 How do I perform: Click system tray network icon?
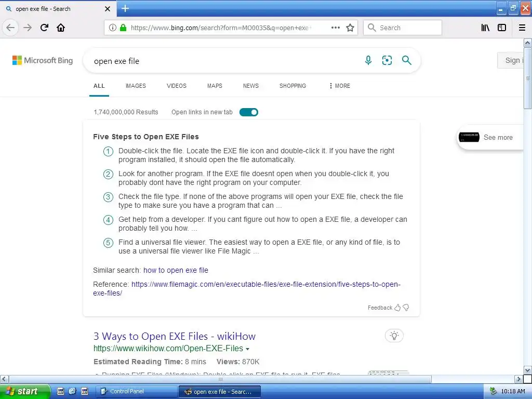click(x=494, y=391)
